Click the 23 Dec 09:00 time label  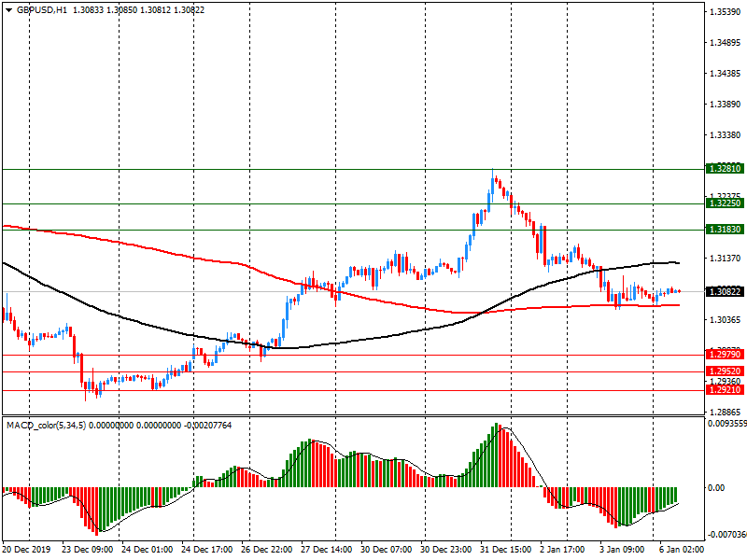coord(87,550)
